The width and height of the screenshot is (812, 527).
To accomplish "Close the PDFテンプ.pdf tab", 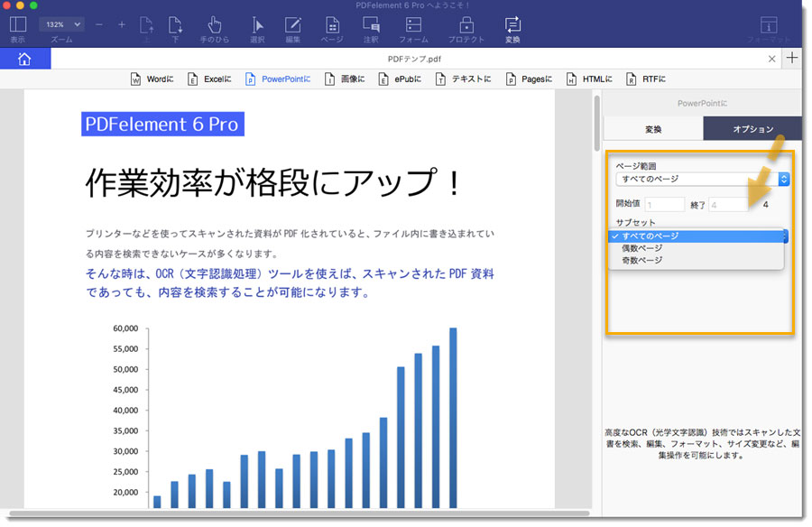I will coord(771,59).
